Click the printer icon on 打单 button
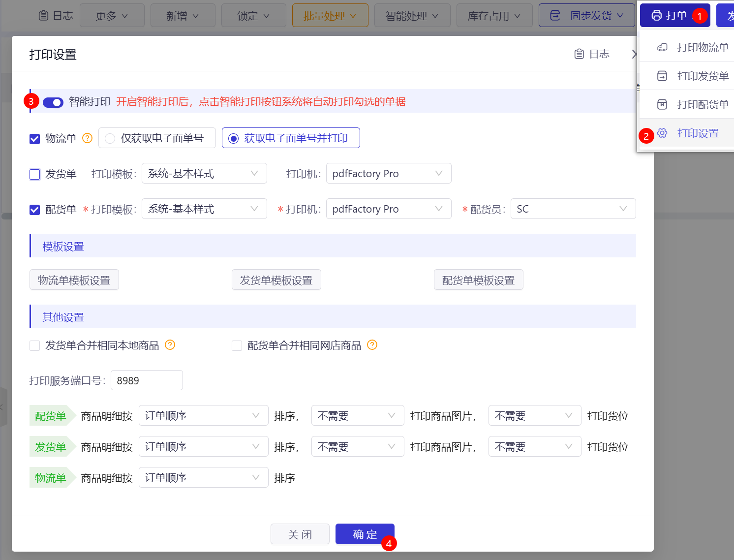This screenshot has height=560, width=734. (x=656, y=16)
